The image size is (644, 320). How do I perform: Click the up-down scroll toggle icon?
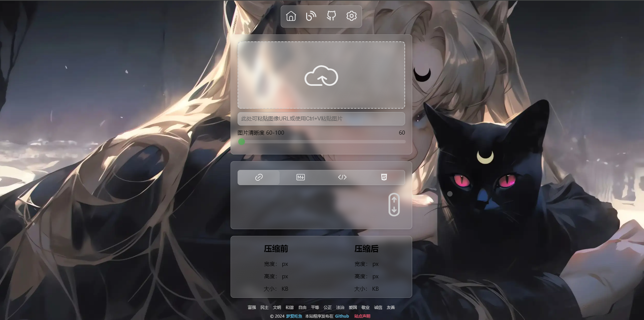point(394,205)
